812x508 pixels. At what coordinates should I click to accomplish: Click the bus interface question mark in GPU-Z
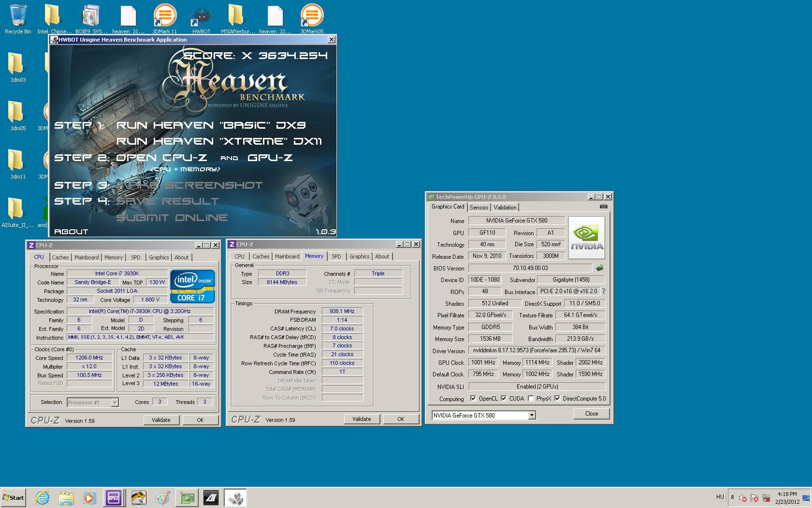[x=603, y=291]
